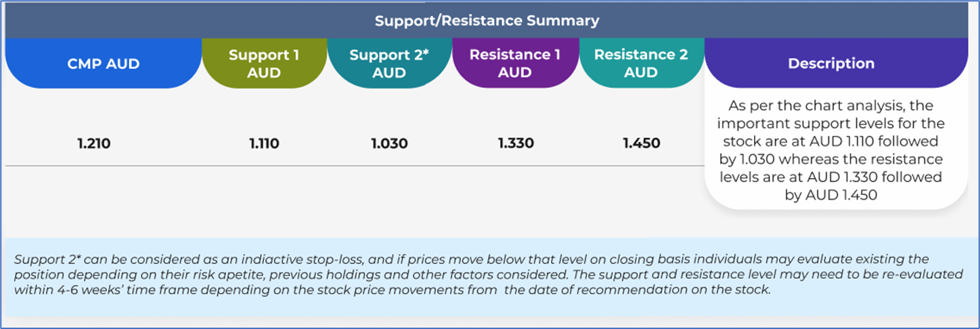The width and height of the screenshot is (980, 329).
Task: Click the Support/Resistance Summary title bar
Action: point(487,20)
